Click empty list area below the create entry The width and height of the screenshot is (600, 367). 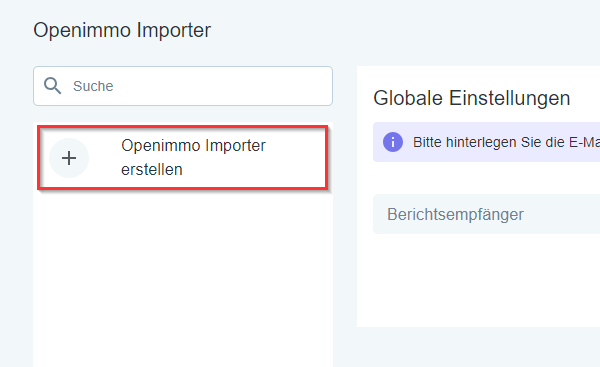[x=183, y=279]
